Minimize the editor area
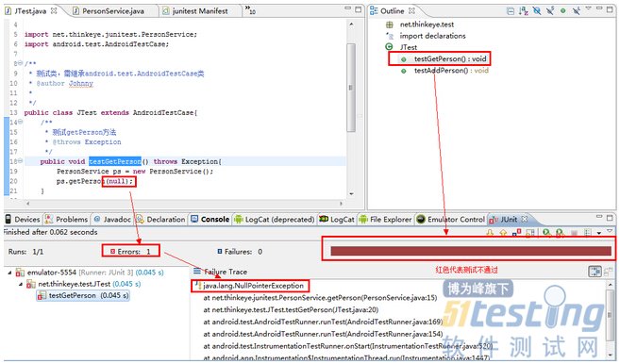Screen dimensions: 620x364 pyautogui.click(x=347, y=8)
